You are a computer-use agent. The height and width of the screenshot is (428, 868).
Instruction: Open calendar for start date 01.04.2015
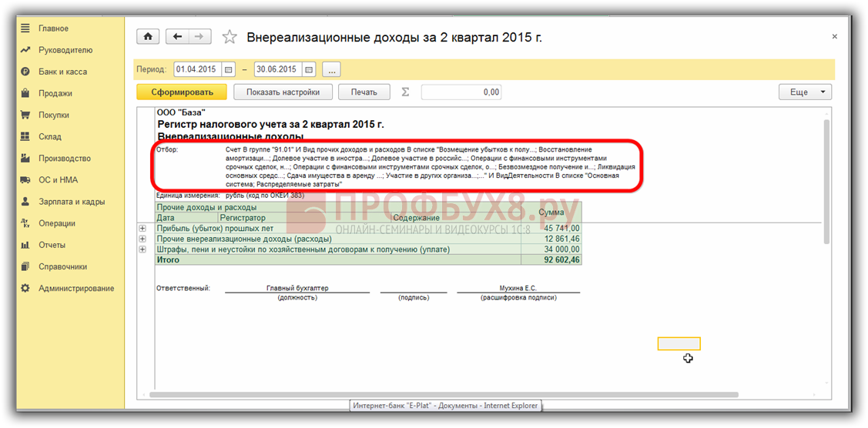(228, 69)
